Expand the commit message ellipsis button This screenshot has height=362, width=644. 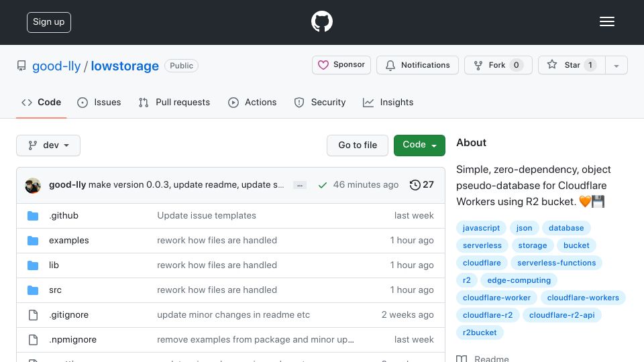coord(300,185)
